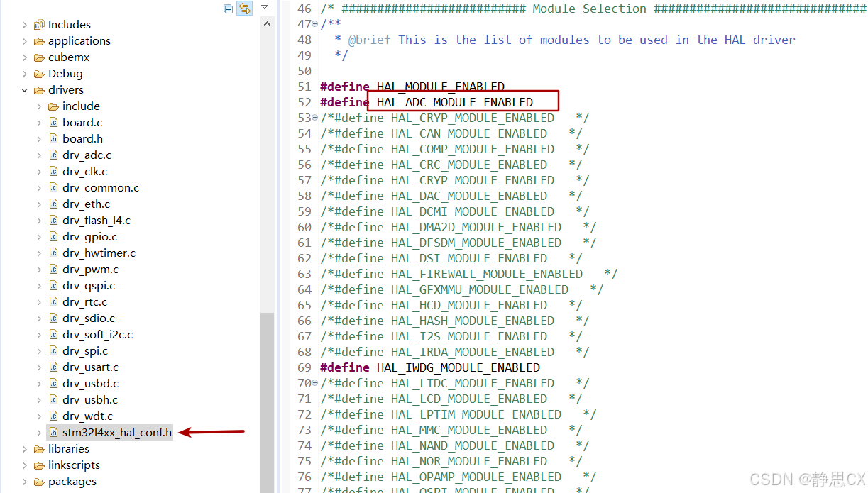Image resolution: width=868 pixels, height=493 pixels.
Task: Click HAL_HCD_MODULE_ENABLED on line 65
Action: coord(468,305)
